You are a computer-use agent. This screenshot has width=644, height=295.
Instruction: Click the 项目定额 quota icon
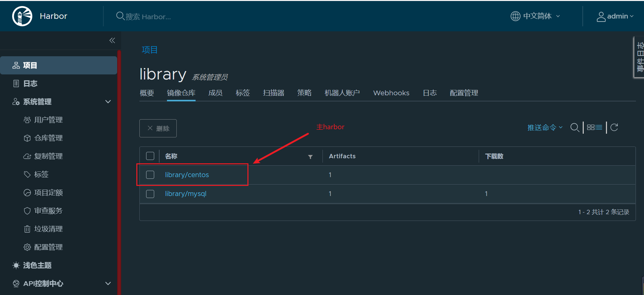click(x=27, y=193)
